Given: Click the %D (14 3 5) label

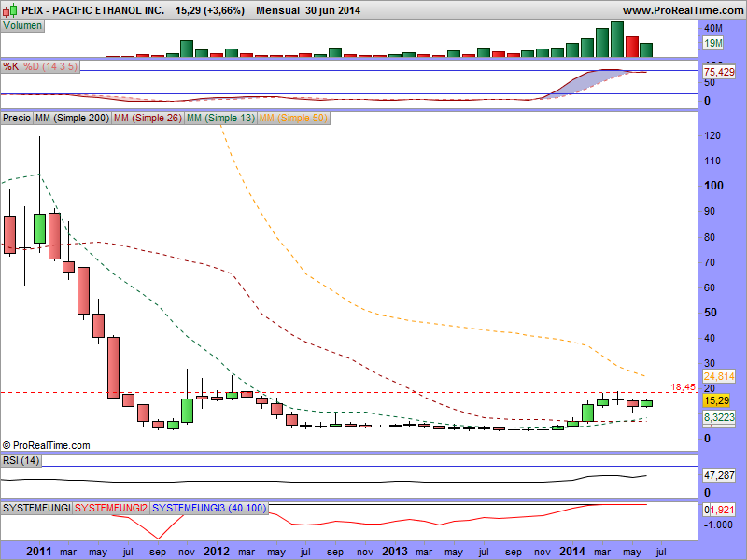Looking at the screenshot, I should [50, 66].
